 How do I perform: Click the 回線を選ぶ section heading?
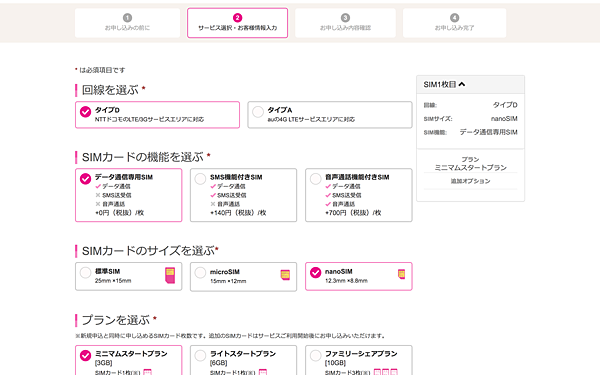pos(110,90)
